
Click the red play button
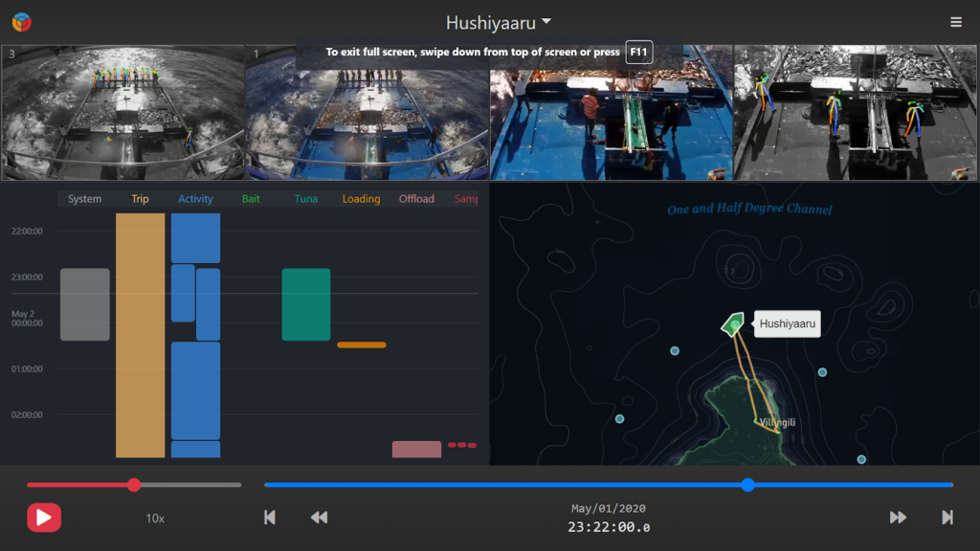tap(44, 518)
